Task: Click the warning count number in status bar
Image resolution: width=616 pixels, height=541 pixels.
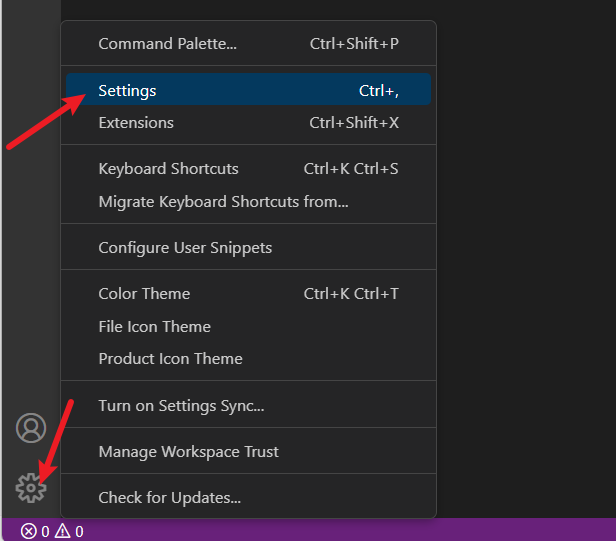Action: 79,531
